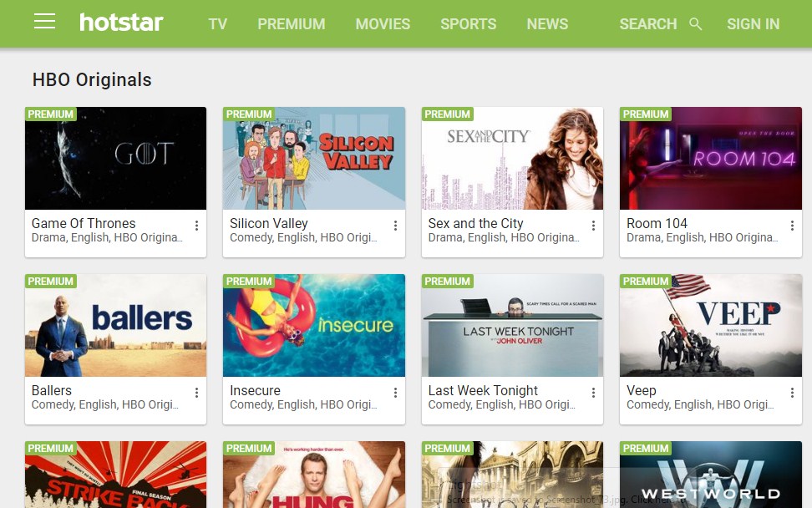Image resolution: width=812 pixels, height=508 pixels.
Task: Click the search magnifier icon
Action: (x=696, y=24)
